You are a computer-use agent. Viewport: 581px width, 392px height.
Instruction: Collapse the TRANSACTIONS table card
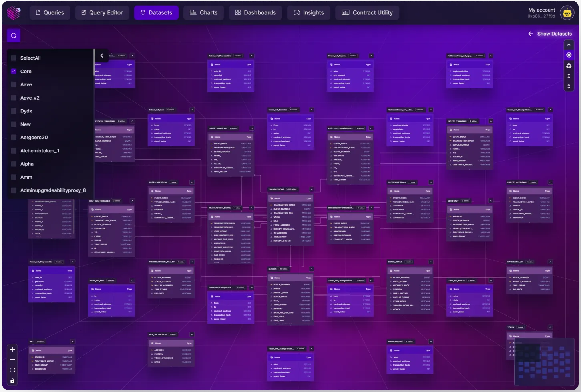point(312,190)
